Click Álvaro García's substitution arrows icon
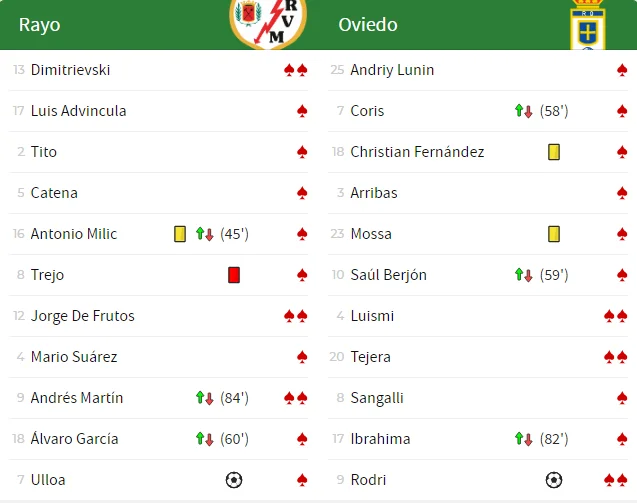 [x=205, y=439]
